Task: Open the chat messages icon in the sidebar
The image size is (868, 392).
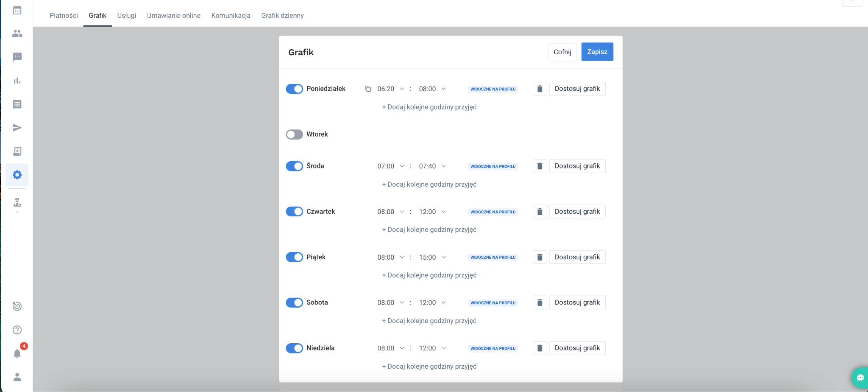Action: click(17, 57)
